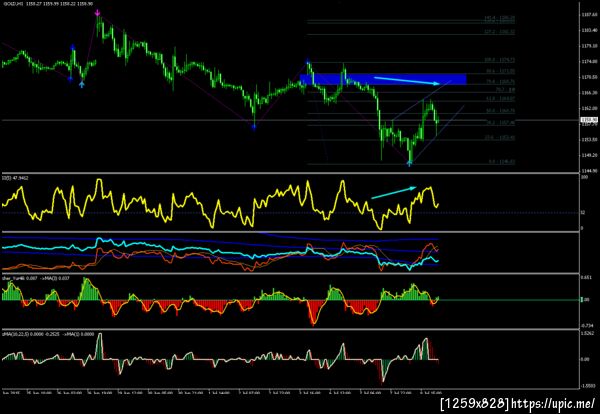Screen dimensions: 600x414
Task: Select the blue marker below the mid-chart low on the gray price line
Action: coord(254,127)
